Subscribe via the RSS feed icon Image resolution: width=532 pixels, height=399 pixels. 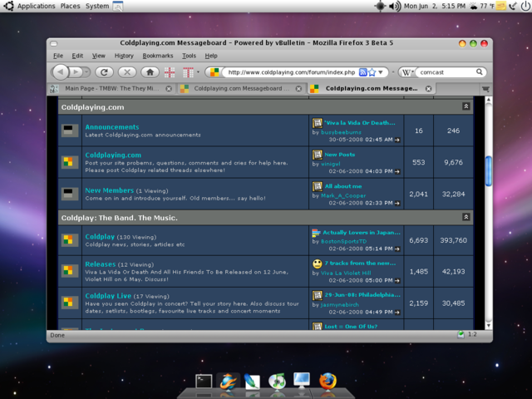tap(362, 72)
